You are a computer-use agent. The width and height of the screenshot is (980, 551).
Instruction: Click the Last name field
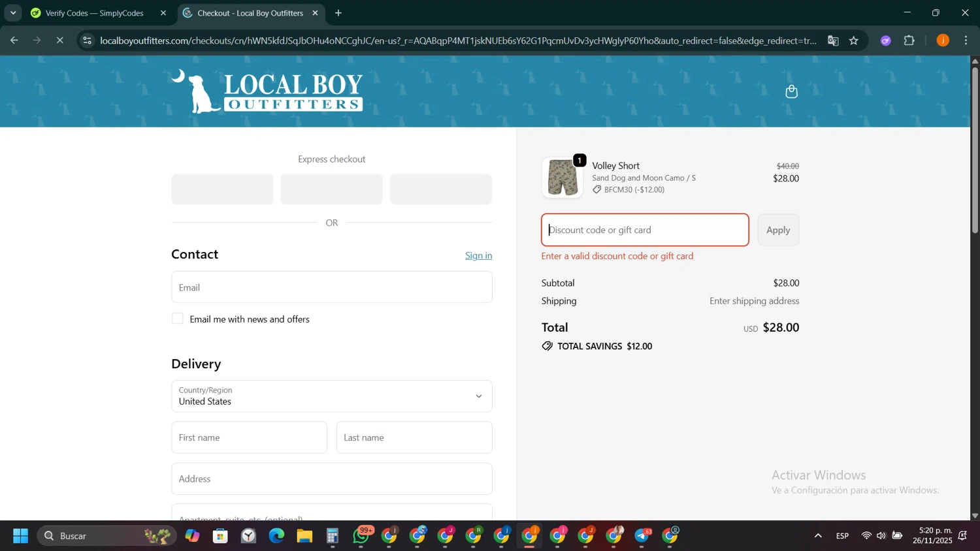coord(414,437)
